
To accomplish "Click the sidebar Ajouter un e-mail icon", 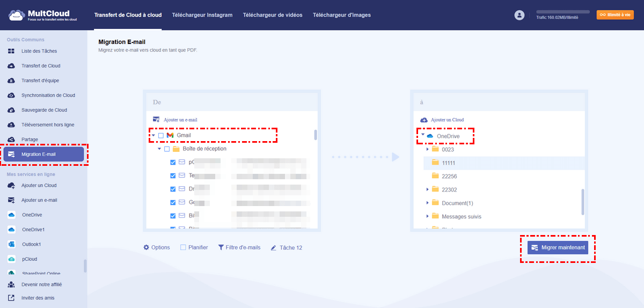I will click(11, 200).
